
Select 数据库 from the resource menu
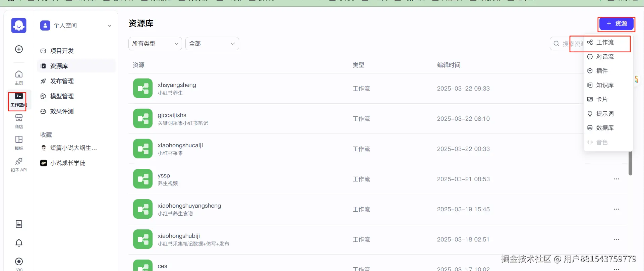(x=608, y=128)
